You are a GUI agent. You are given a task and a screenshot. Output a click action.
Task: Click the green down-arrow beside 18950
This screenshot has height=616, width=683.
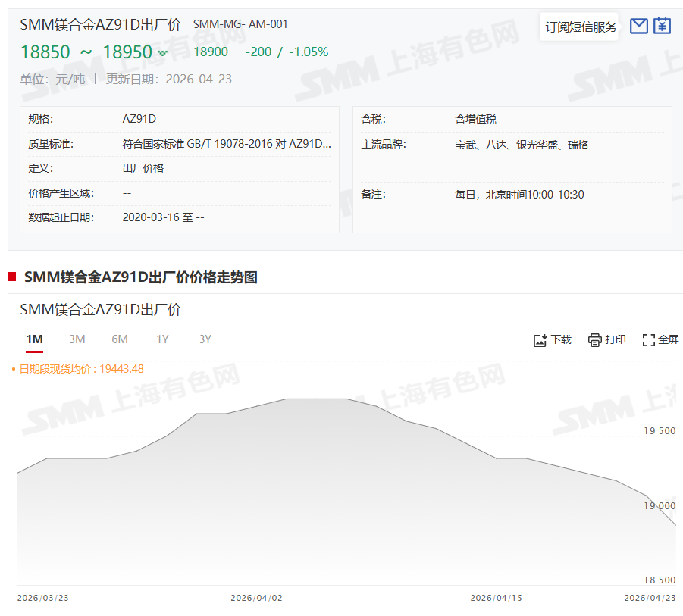tap(162, 53)
